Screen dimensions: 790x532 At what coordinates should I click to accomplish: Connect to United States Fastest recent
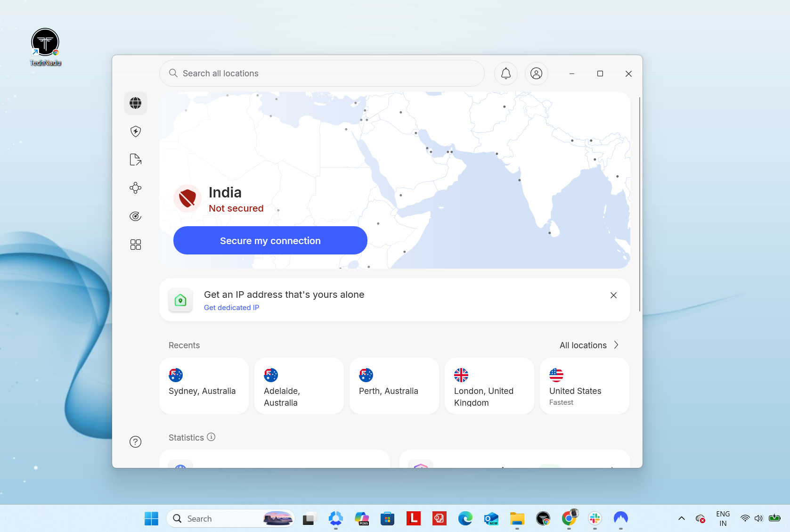[x=585, y=386]
